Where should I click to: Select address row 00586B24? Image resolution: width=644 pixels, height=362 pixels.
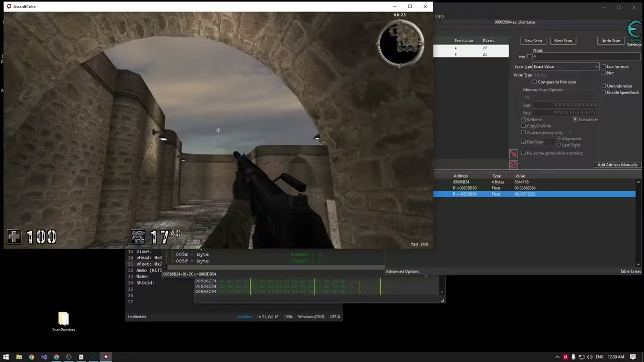tap(535, 182)
